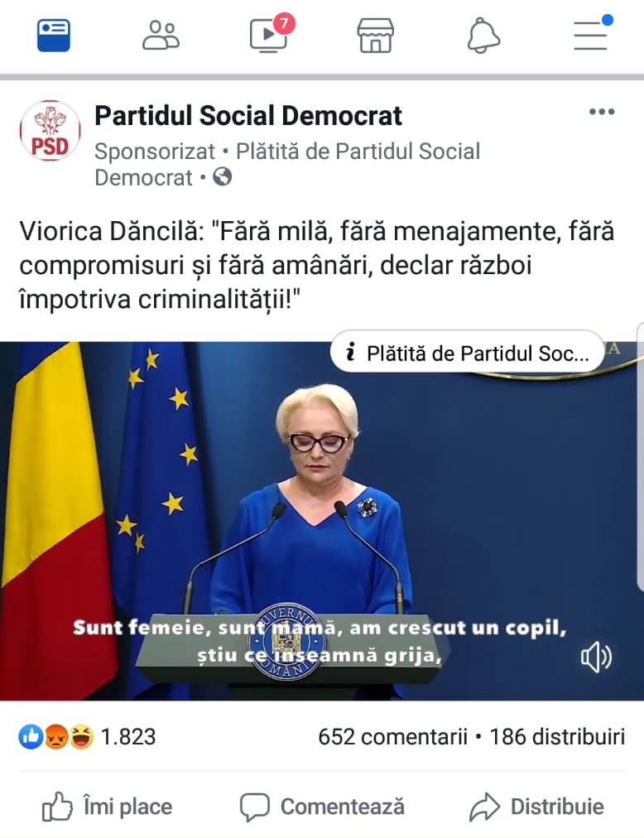Expand the 'Plătită de Partidul Soc...' info badge
This screenshot has height=838, width=644.
coord(468,353)
